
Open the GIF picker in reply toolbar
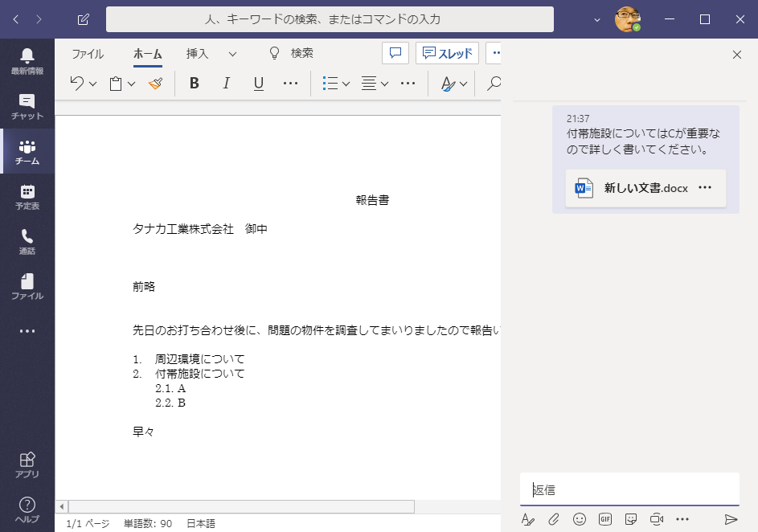tap(605, 519)
